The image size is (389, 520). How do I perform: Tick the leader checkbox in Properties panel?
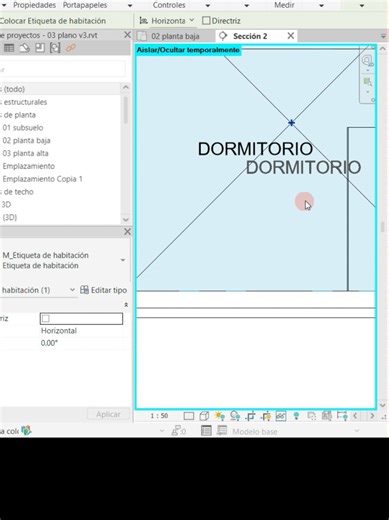[46, 319]
